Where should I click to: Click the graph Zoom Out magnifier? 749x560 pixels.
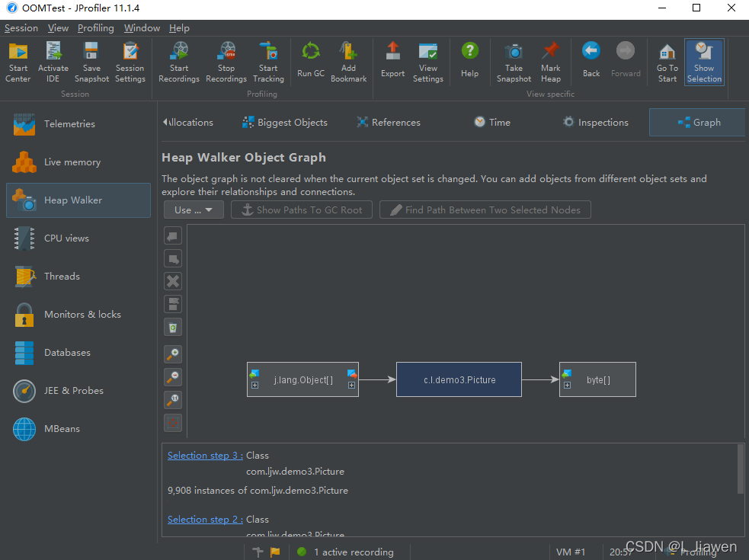click(173, 377)
